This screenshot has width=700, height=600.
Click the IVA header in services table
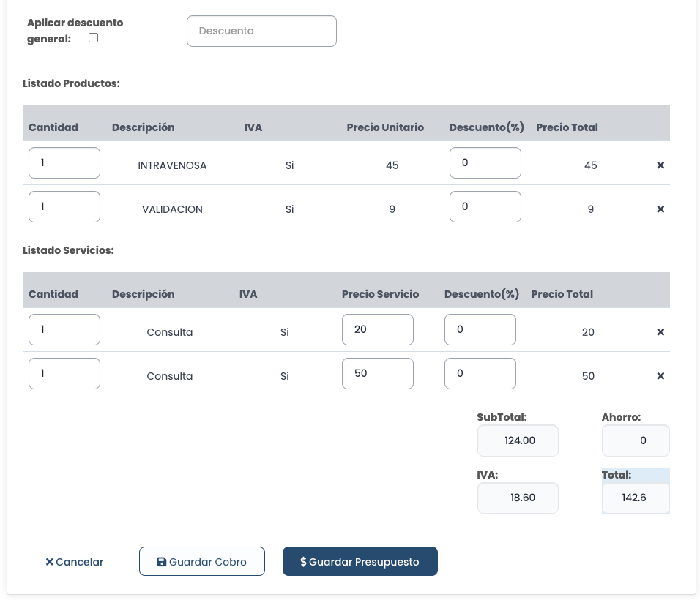(248, 294)
